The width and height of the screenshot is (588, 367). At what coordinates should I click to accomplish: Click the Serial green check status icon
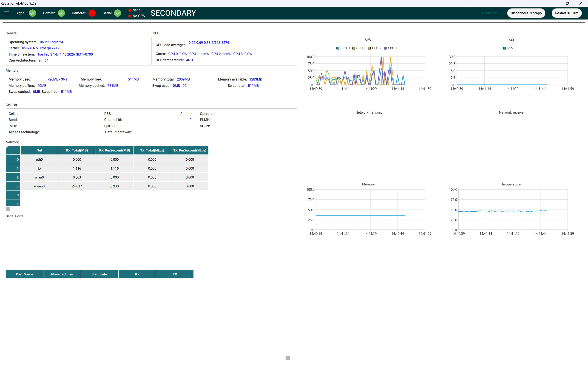coord(118,13)
